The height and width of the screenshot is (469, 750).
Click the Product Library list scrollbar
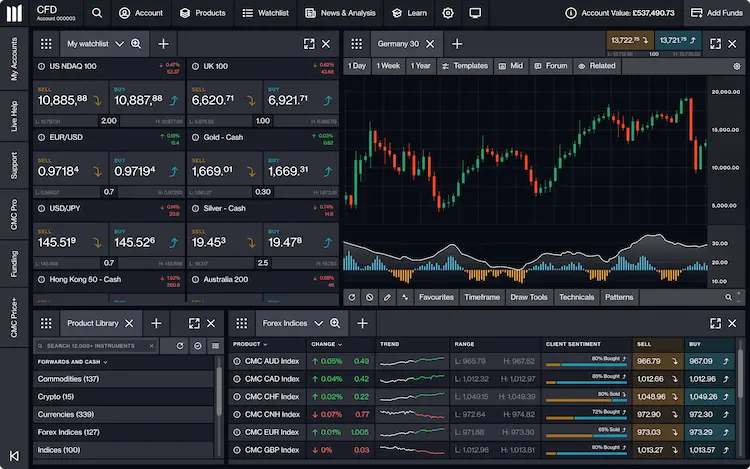[219, 390]
